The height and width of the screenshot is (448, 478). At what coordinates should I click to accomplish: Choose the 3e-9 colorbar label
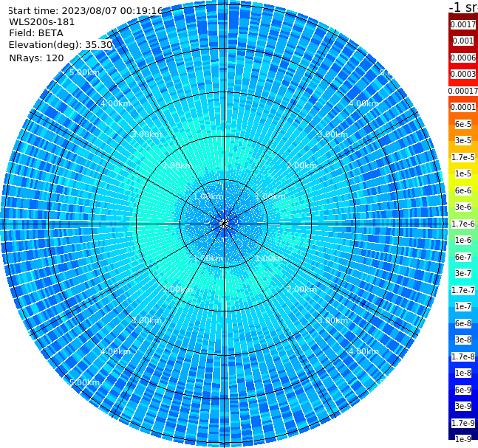coord(463,406)
